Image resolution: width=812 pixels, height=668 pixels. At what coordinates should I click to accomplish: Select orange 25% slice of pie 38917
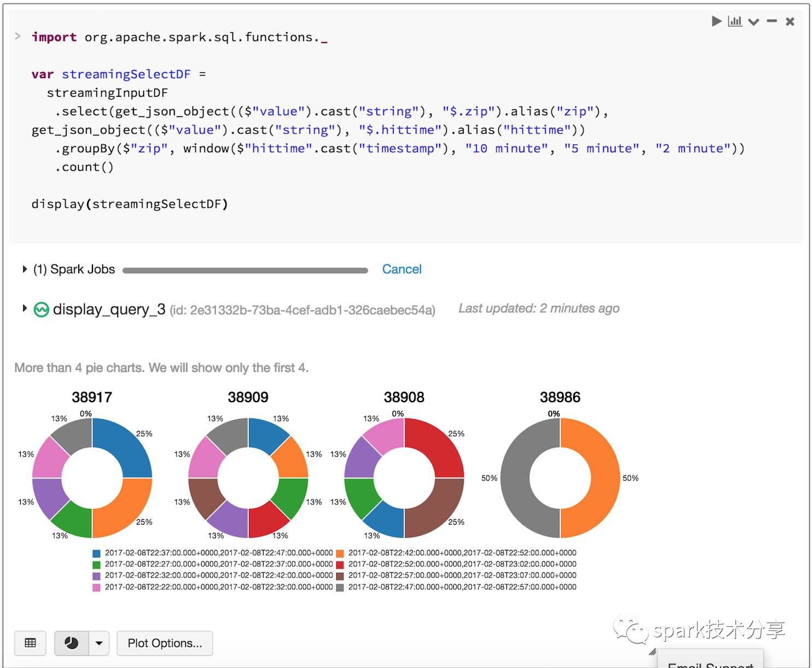125,510
